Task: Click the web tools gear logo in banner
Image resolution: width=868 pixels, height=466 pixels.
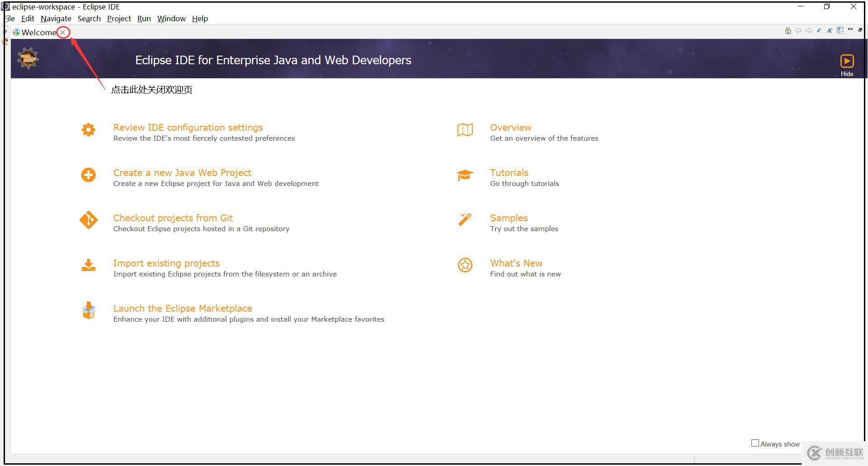Action: pos(28,58)
